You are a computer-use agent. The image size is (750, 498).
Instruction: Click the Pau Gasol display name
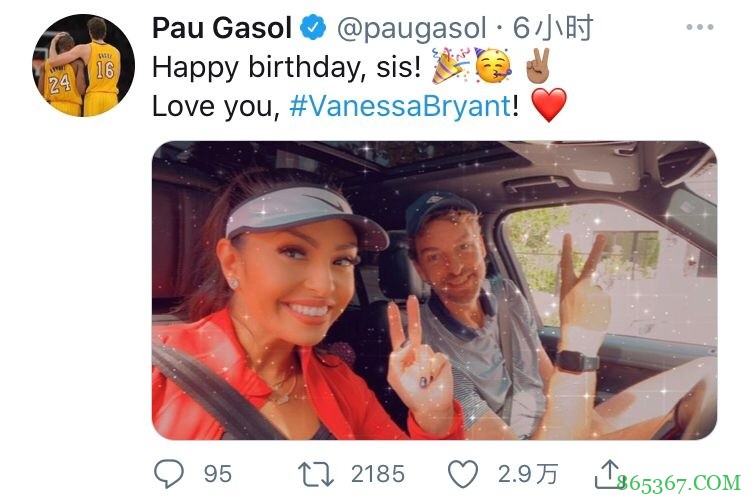tap(221, 28)
